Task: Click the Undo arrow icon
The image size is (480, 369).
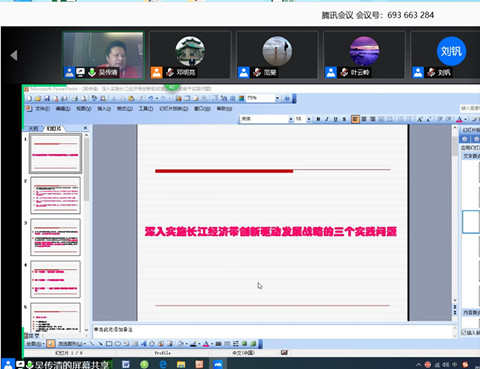Action: tap(151, 98)
